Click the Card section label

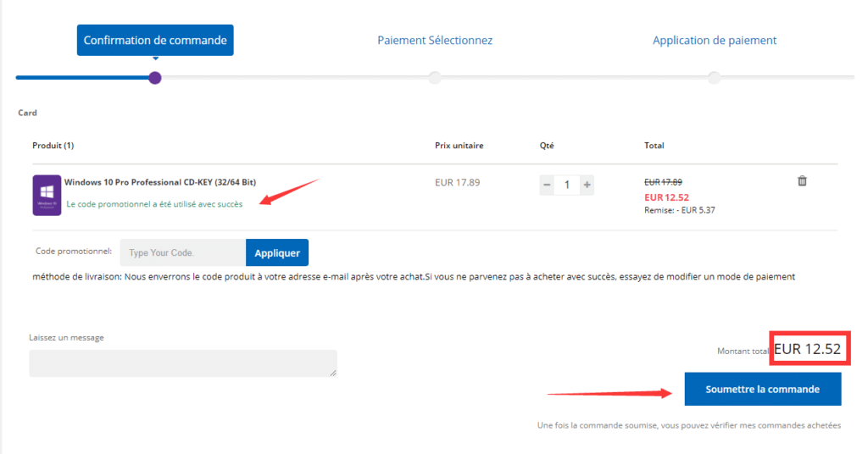click(27, 113)
